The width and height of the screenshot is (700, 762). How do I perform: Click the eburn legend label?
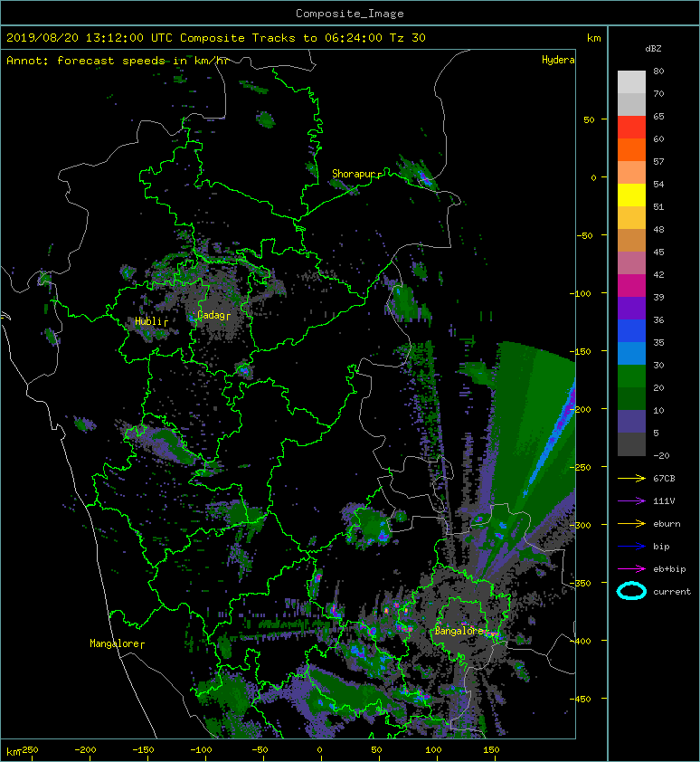point(667,524)
